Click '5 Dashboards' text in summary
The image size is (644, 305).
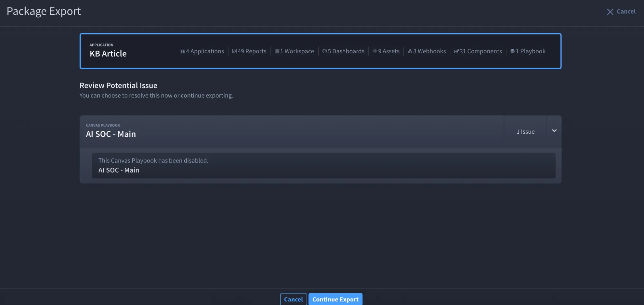tap(346, 51)
